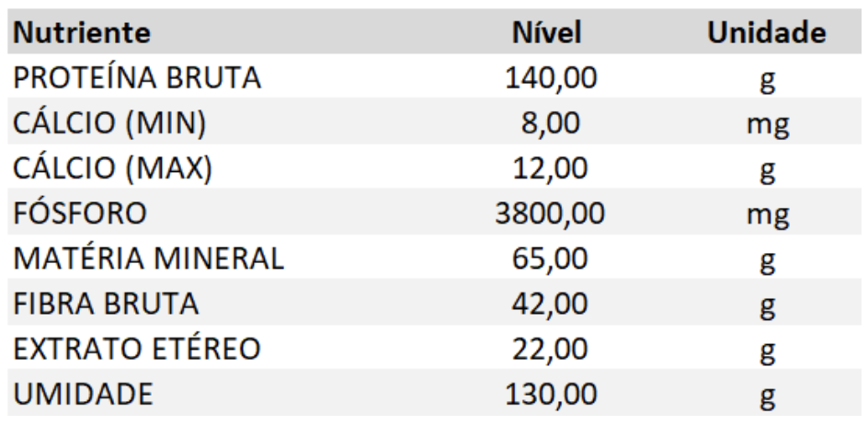Select the UMIDADE nutrient cell
The image size is (868, 425).
click(x=83, y=395)
